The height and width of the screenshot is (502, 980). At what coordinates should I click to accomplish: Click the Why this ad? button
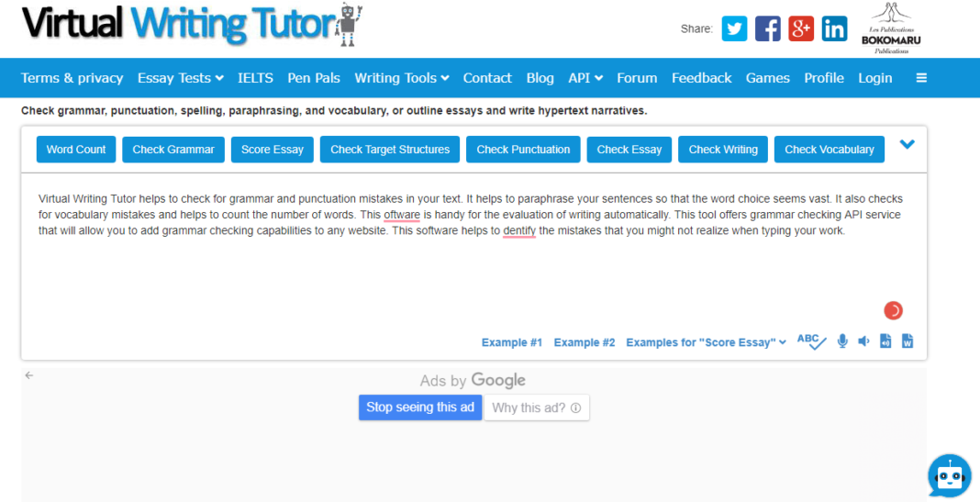point(536,407)
